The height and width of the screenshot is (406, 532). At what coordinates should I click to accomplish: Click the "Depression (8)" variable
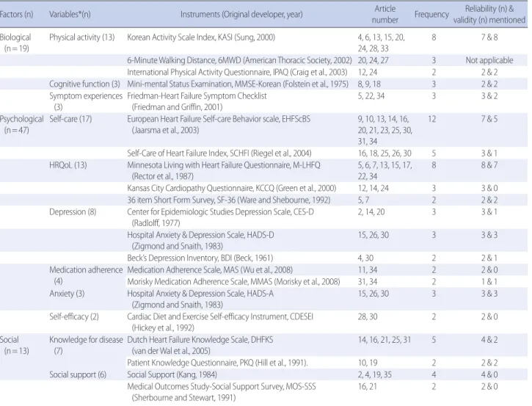[73, 212]
